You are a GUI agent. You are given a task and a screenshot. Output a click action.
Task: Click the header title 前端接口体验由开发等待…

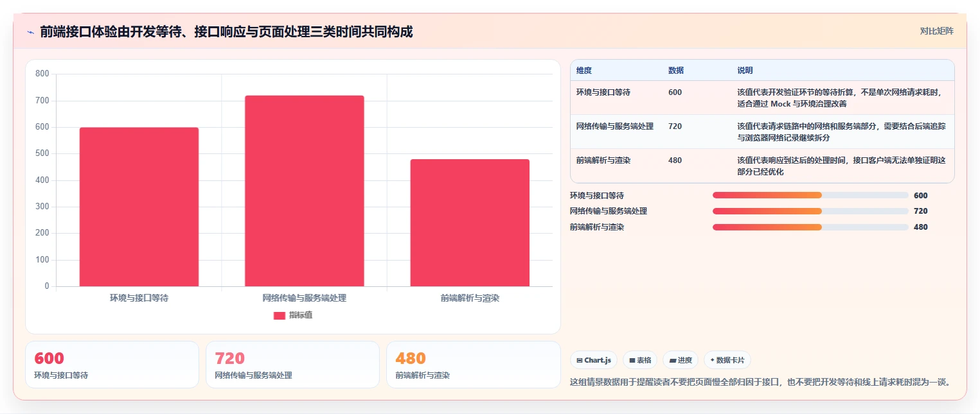point(226,31)
